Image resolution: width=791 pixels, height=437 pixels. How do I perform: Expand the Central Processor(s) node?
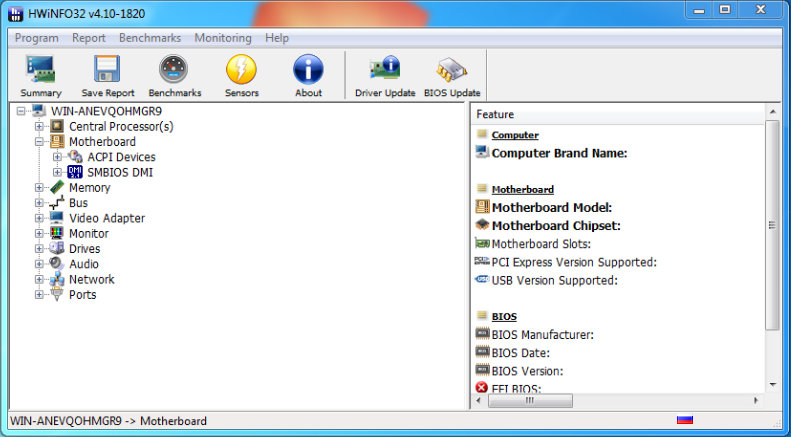[39, 126]
